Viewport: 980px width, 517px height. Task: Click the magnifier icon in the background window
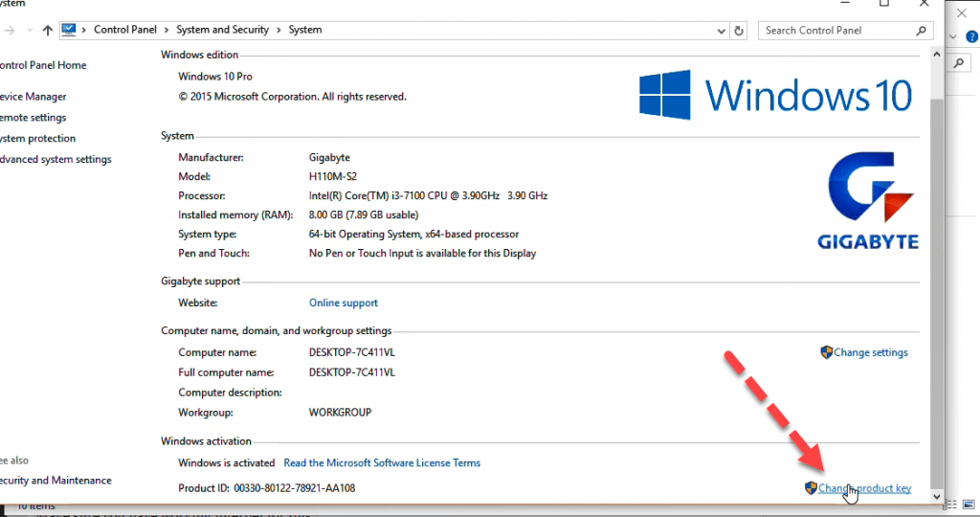click(x=959, y=63)
